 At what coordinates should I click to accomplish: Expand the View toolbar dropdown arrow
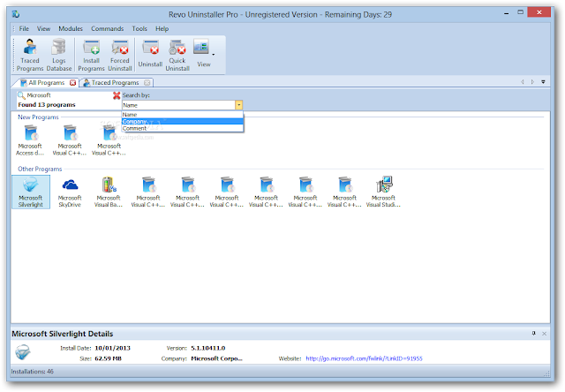click(x=214, y=55)
